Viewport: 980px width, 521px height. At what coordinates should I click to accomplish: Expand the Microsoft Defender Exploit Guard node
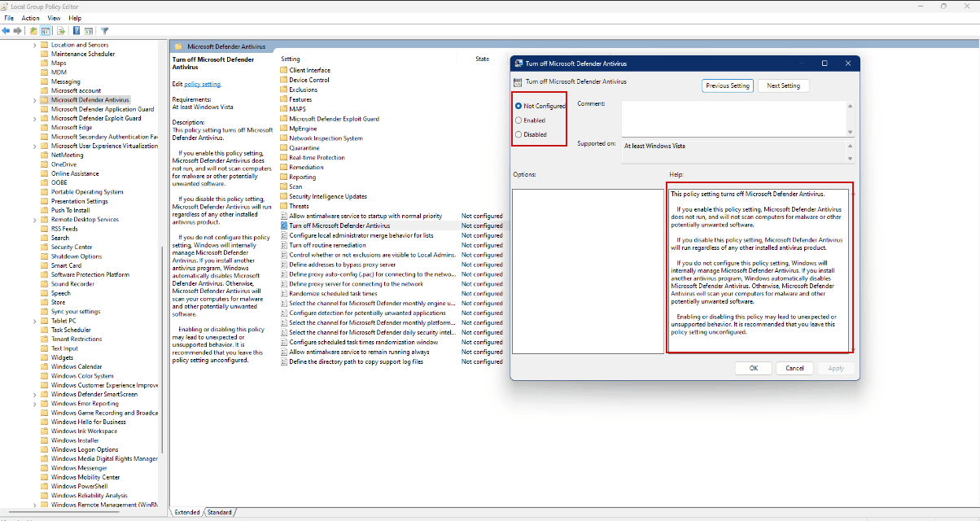coord(35,118)
